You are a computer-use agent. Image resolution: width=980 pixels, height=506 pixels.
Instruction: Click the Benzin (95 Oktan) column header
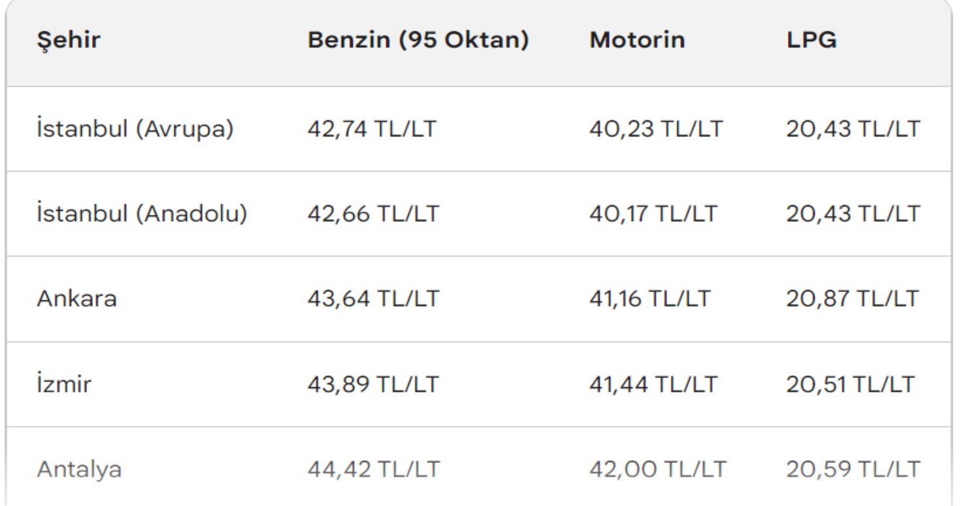pos(418,40)
